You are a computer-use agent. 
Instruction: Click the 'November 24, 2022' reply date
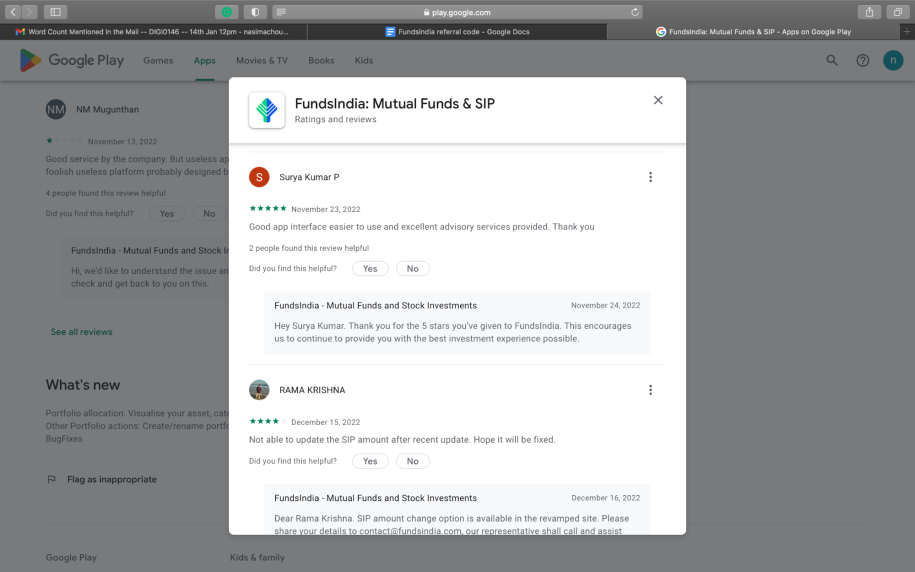(x=605, y=305)
